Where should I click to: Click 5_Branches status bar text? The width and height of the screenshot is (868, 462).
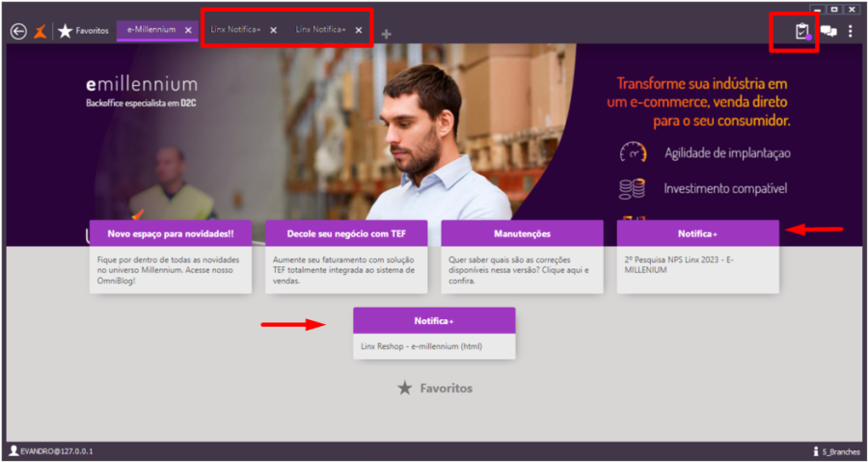pos(841,452)
